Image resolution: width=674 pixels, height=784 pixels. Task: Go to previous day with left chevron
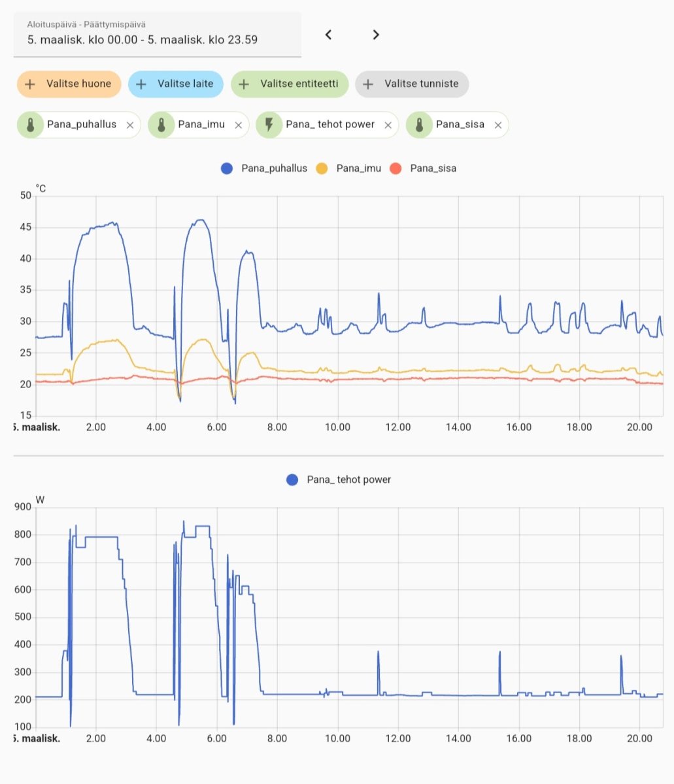tap(329, 35)
